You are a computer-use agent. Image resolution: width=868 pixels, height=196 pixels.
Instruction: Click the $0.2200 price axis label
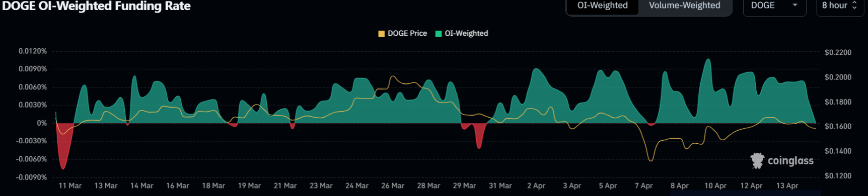tap(838, 52)
